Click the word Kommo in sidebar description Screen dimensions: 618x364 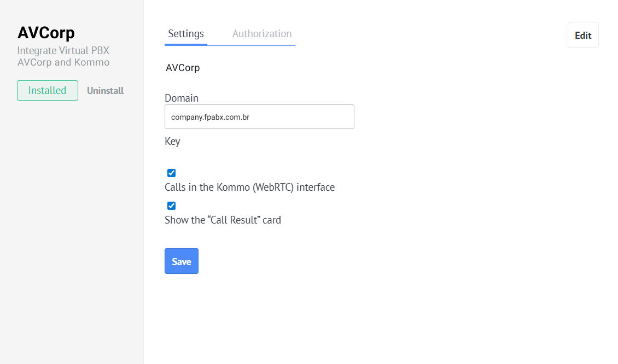92,62
